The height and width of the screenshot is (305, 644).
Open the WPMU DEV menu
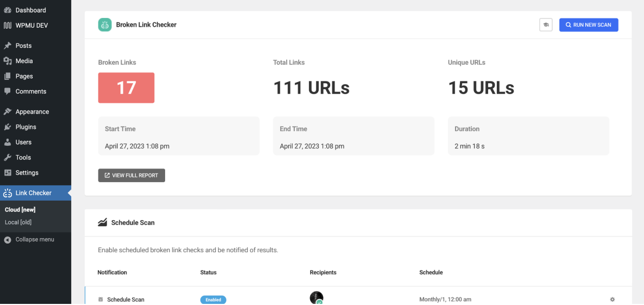[31, 26]
